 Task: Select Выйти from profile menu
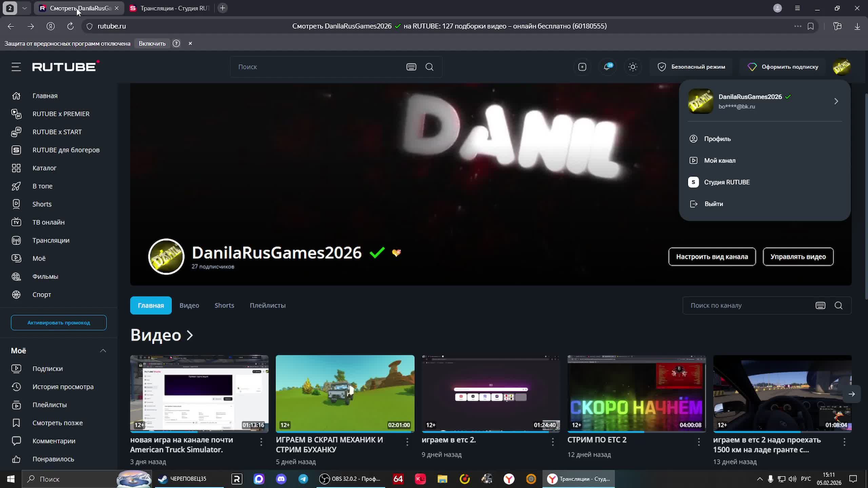(713, 204)
